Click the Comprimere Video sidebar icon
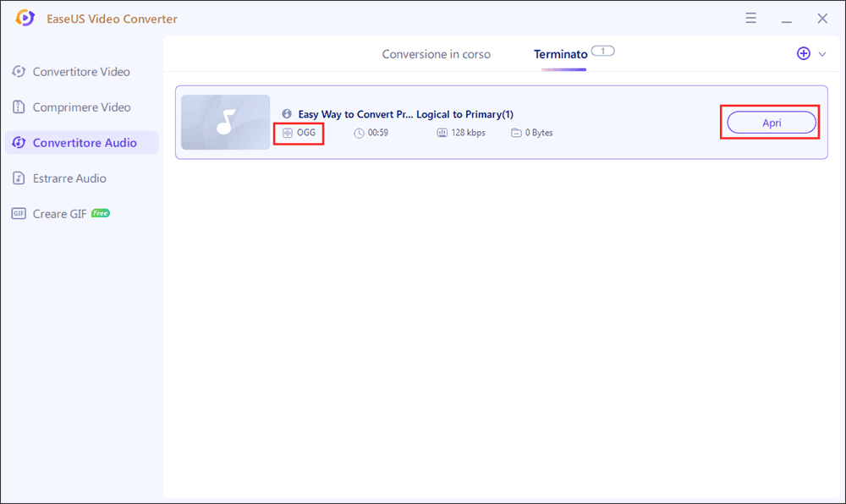This screenshot has height=504, width=846. (x=19, y=107)
